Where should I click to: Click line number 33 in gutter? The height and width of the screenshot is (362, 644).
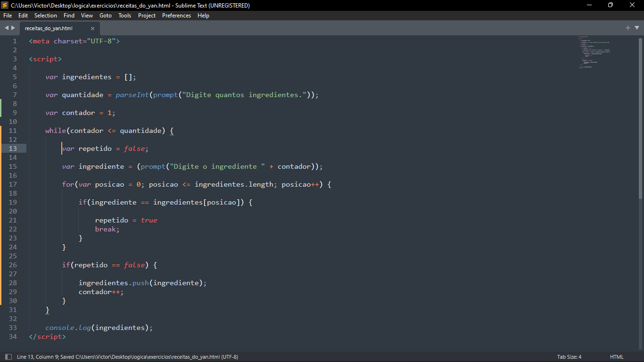(x=12, y=328)
